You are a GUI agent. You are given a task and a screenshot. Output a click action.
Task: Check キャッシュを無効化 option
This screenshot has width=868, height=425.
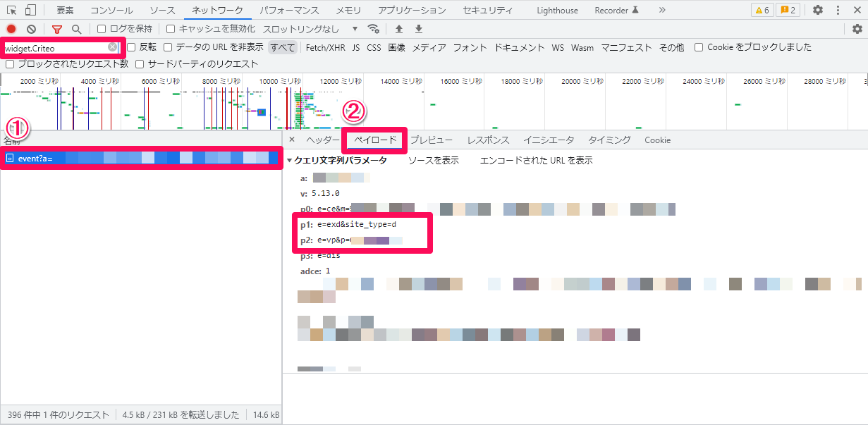coord(171,29)
